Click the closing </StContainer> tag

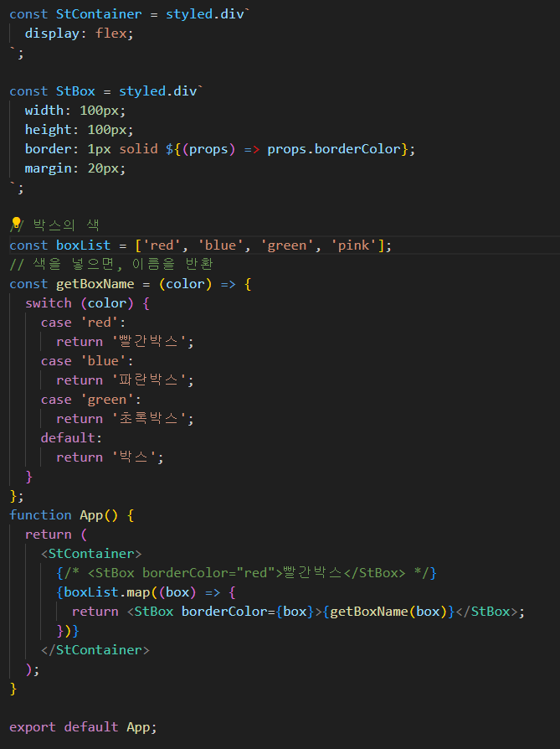[x=95, y=651]
